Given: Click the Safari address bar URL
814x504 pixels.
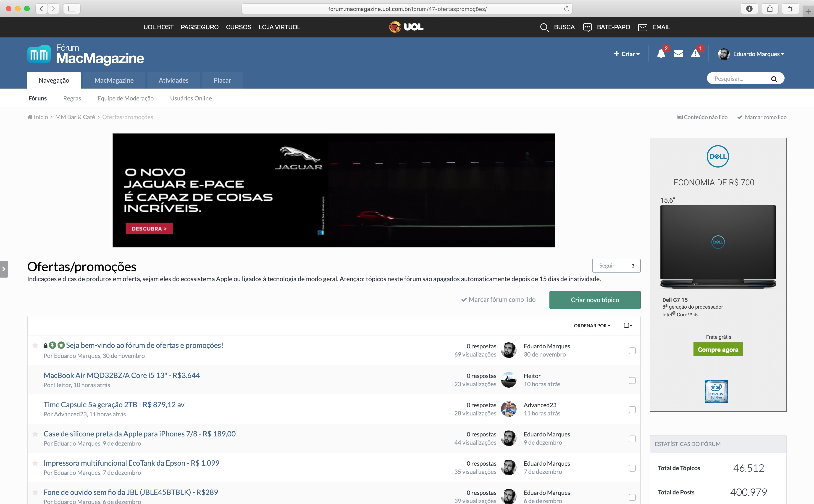Looking at the screenshot, I should pyautogui.click(x=407, y=9).
